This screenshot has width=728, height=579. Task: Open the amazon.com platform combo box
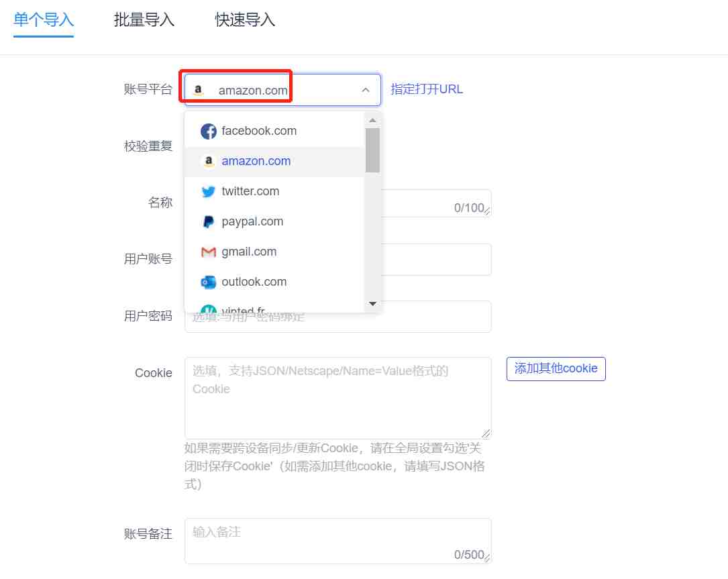coord(282,90)
